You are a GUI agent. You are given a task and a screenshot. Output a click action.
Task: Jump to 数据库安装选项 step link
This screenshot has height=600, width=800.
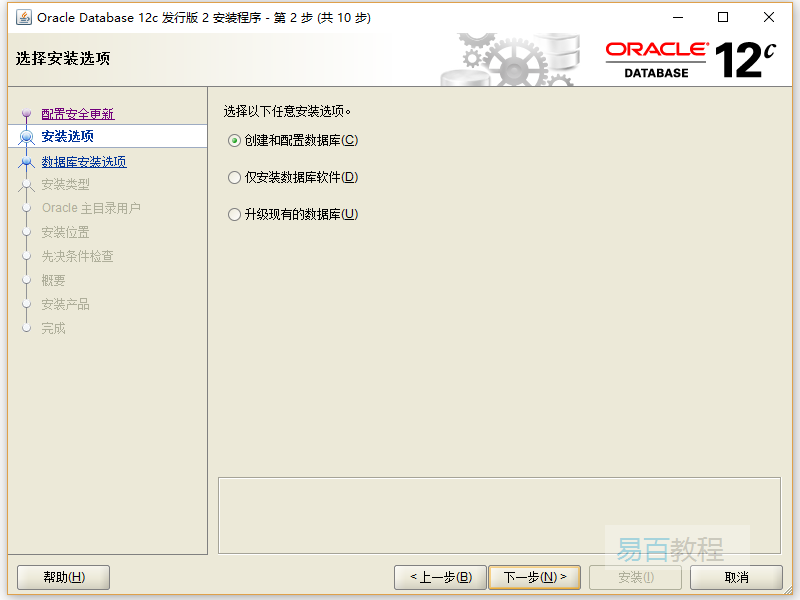[84, 162]
